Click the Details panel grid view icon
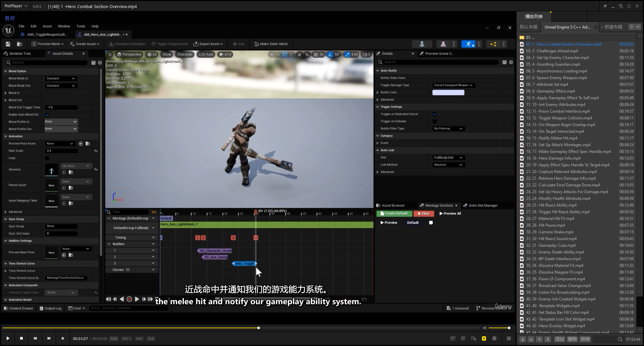The height and width of the screenshot is (346, 644). point(504,62)
